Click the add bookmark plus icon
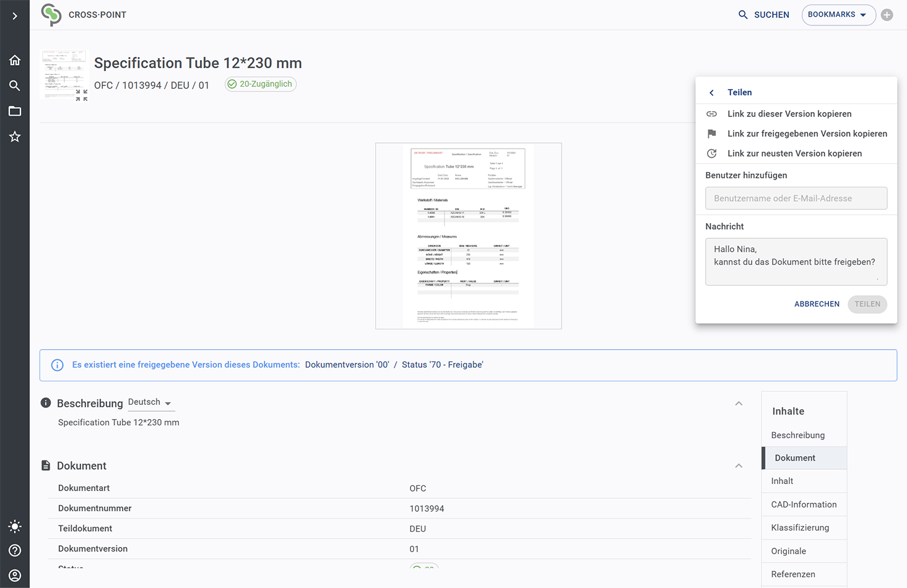Viewport: 907px width, 588px height. tap(887, 15)
